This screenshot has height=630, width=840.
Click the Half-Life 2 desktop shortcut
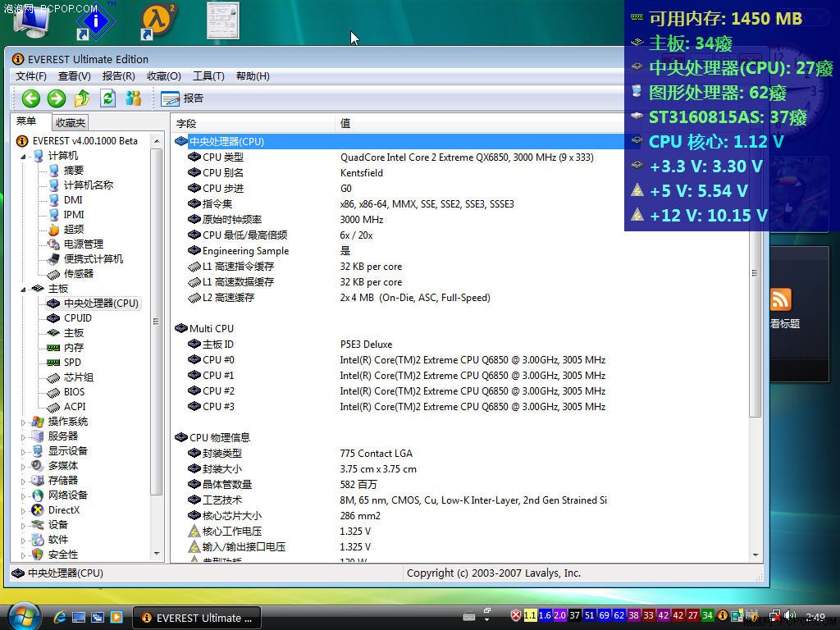[157, 21]
